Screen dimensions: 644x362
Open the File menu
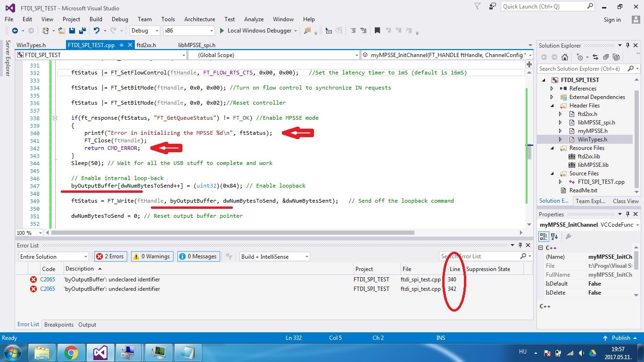click(9, 19)
